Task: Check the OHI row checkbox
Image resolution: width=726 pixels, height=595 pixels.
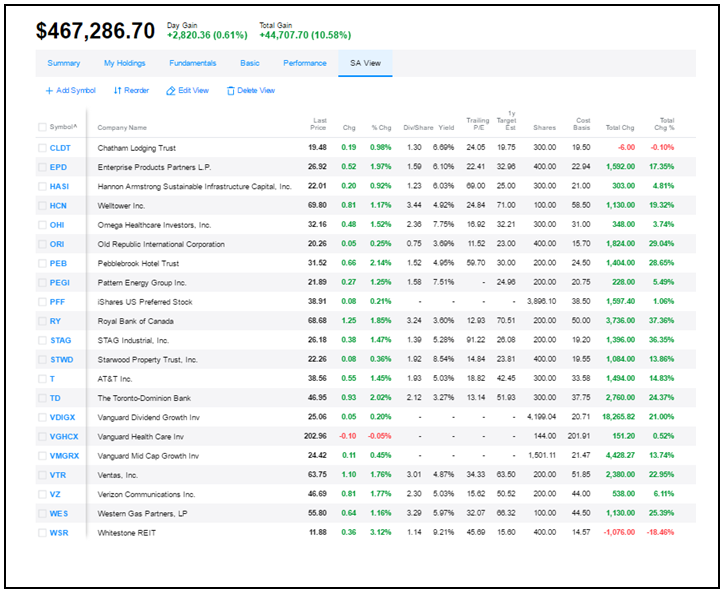Action: (43, 225)
